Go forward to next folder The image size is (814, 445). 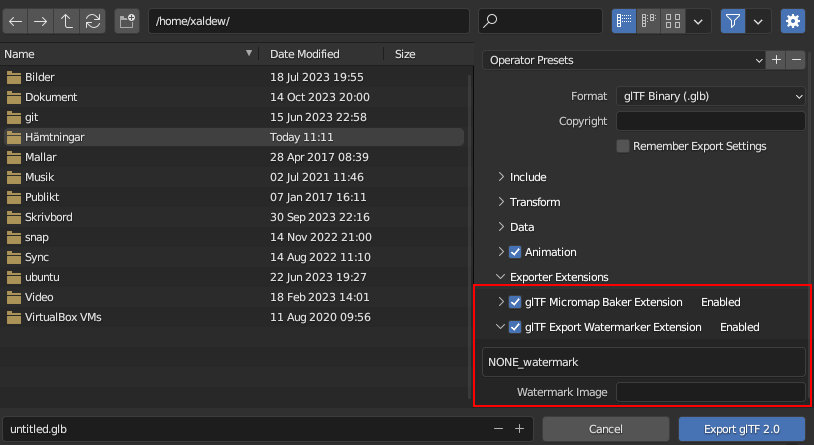40,21
